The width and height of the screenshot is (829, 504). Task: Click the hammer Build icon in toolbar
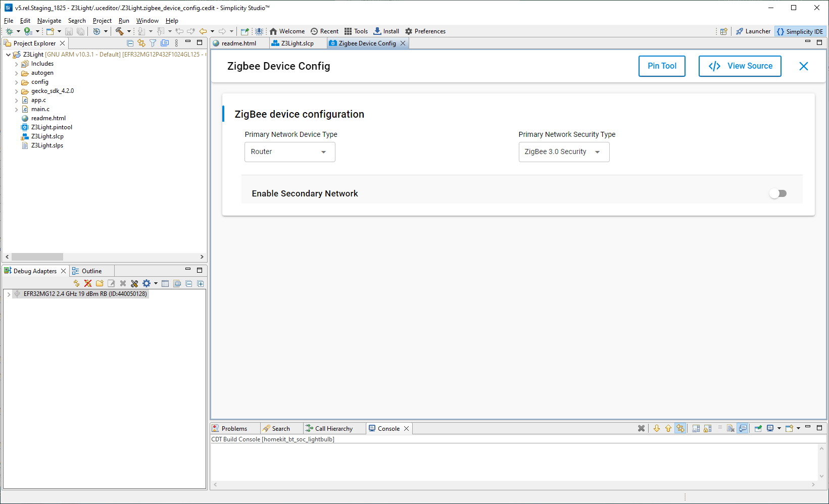(119, 31)
